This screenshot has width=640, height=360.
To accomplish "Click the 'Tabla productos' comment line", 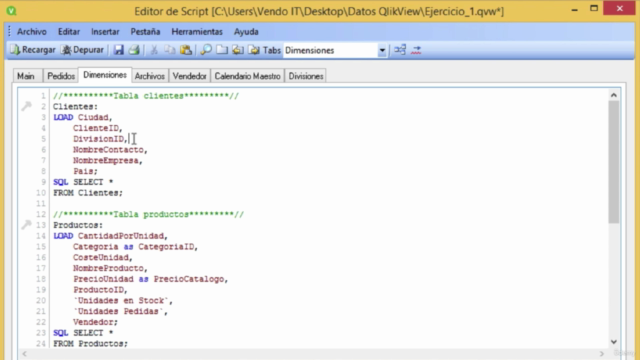I will (148, 214).
